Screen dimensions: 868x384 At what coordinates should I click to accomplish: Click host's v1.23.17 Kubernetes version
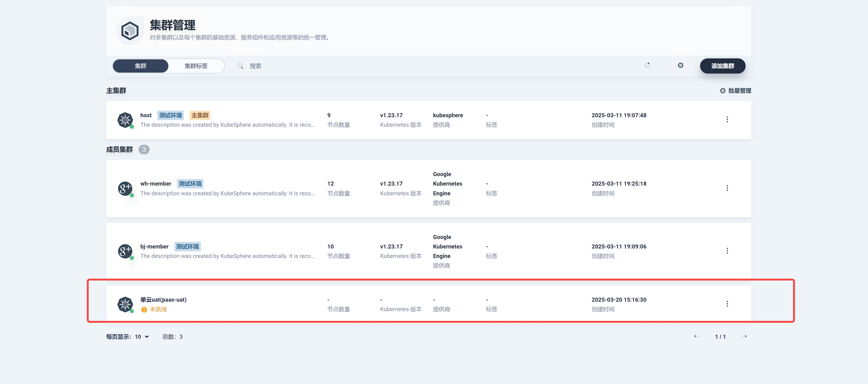point(391,115)
